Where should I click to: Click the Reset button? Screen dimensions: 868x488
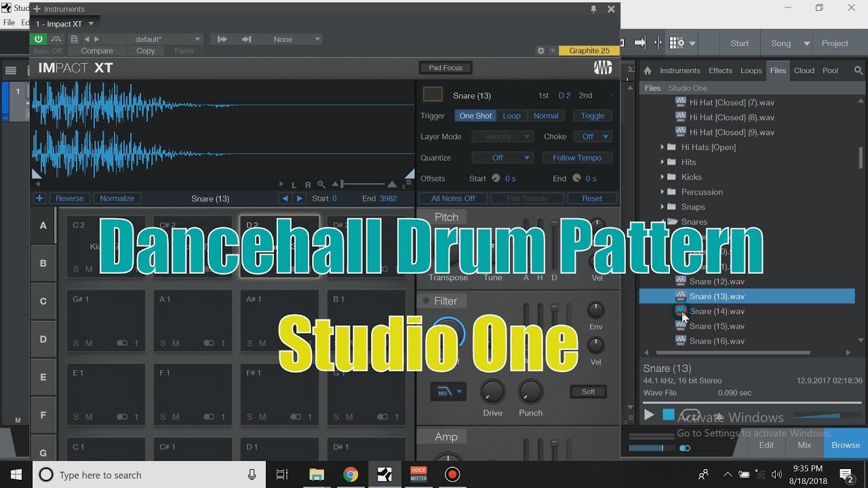(x=592, y=199)
